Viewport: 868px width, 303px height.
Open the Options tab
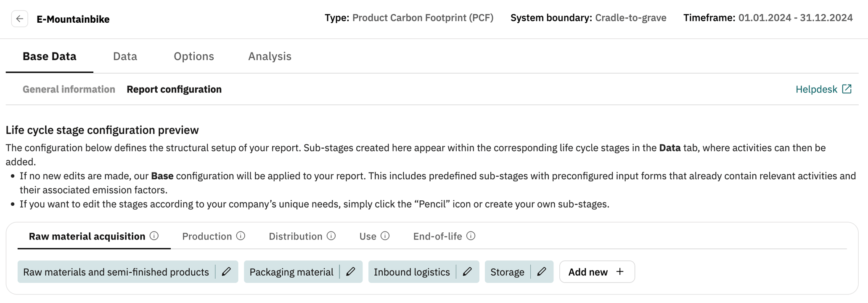pos(193,56)
